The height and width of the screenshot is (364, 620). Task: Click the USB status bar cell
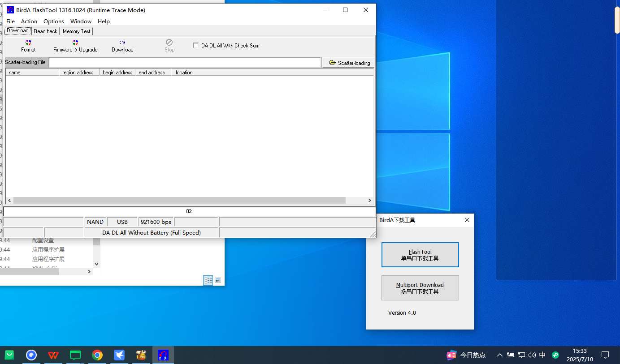point(122,222)
